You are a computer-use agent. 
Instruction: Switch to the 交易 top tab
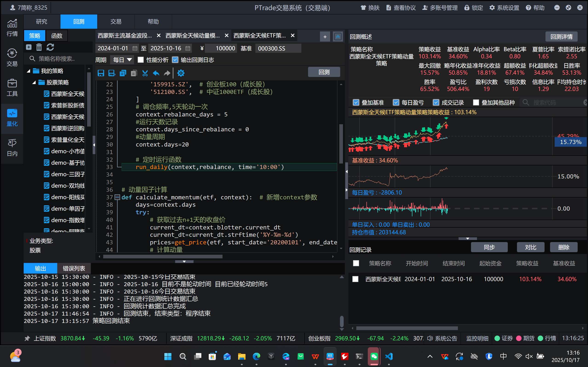tap(116, 22)
